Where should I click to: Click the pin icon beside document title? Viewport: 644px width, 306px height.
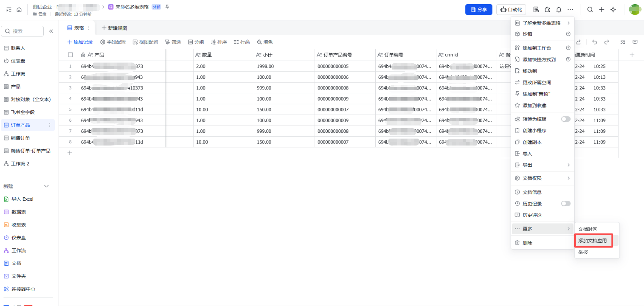(167, 7)
